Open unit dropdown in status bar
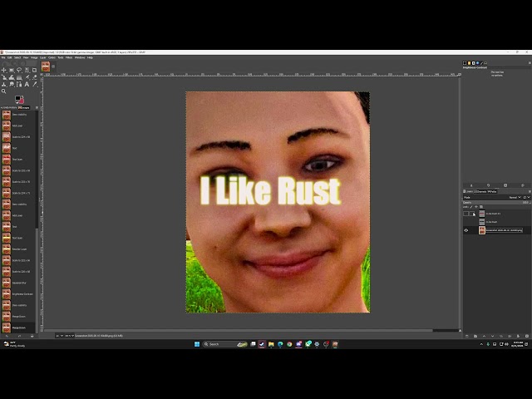 59,336
